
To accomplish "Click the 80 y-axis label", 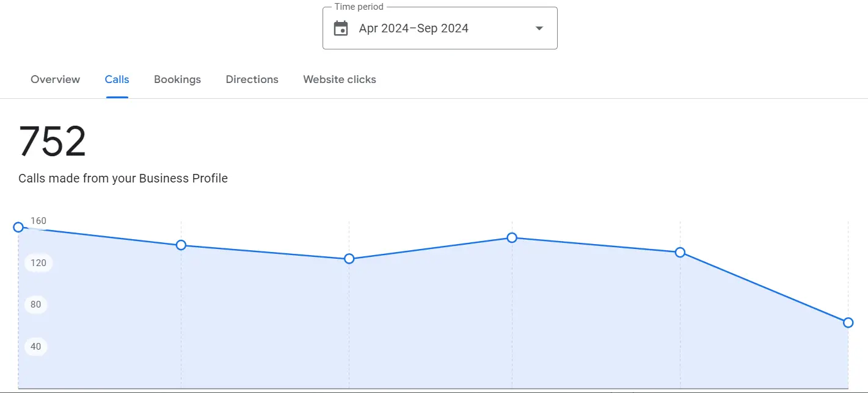I will tap(35, 305).
